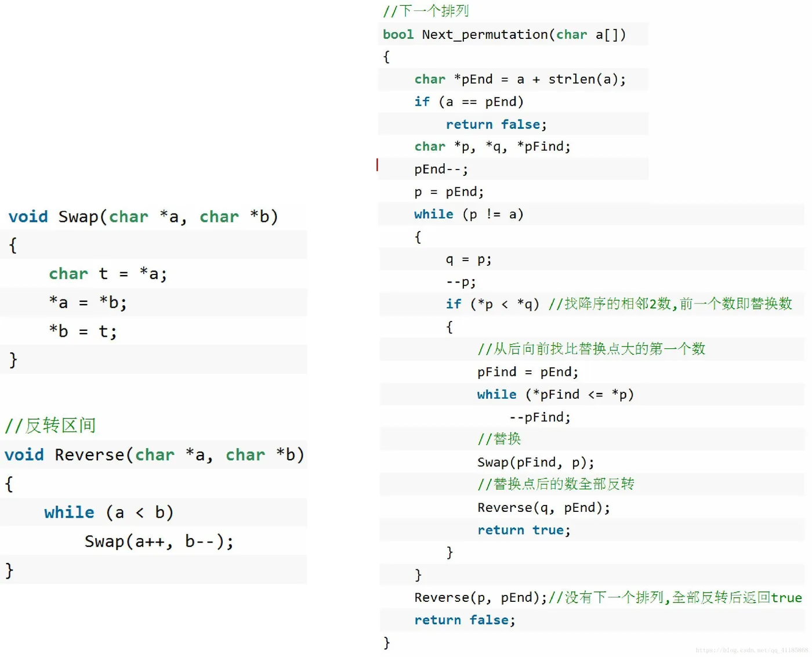Click 'void Reverse(char *a, char *b)' line
This screenshot has width=812, height=657.
[x=154, y=454]
